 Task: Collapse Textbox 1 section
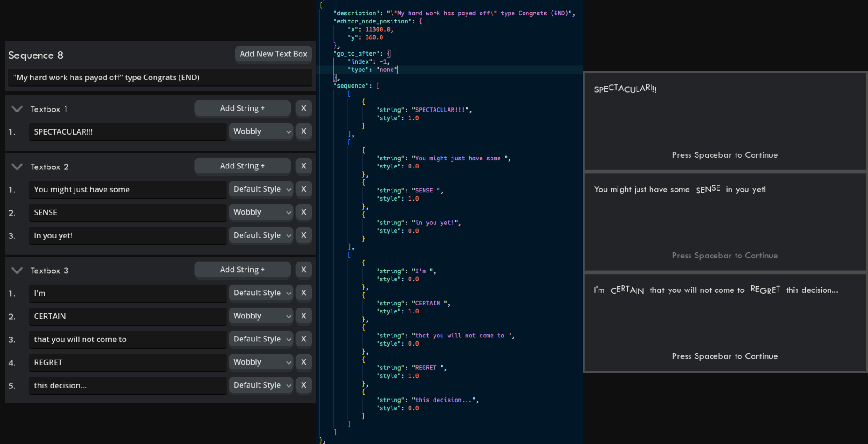pos(17,109)
